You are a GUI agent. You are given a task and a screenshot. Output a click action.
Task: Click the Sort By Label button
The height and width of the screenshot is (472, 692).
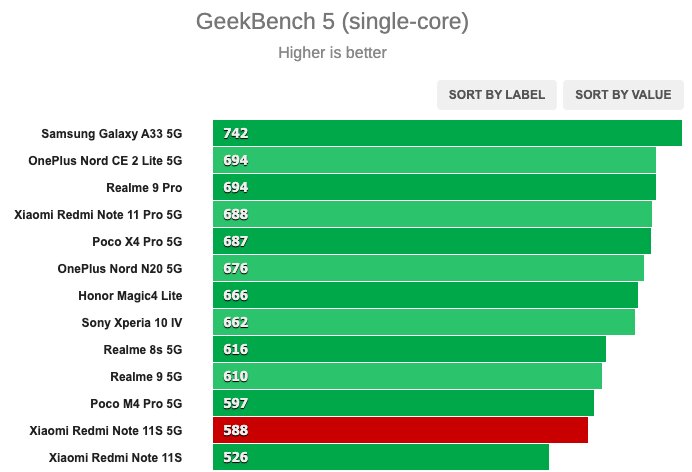click(x=496, y=94)
